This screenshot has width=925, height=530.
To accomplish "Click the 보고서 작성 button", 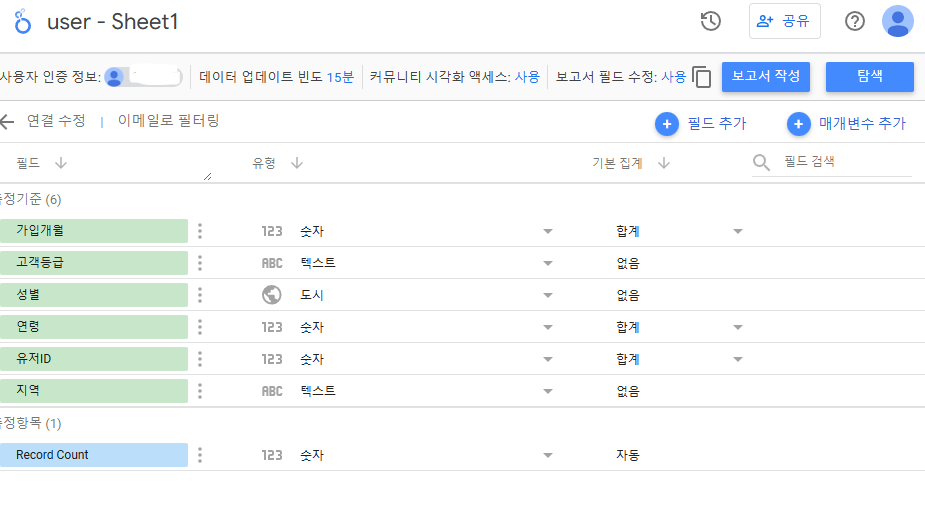I will [766, 77].
